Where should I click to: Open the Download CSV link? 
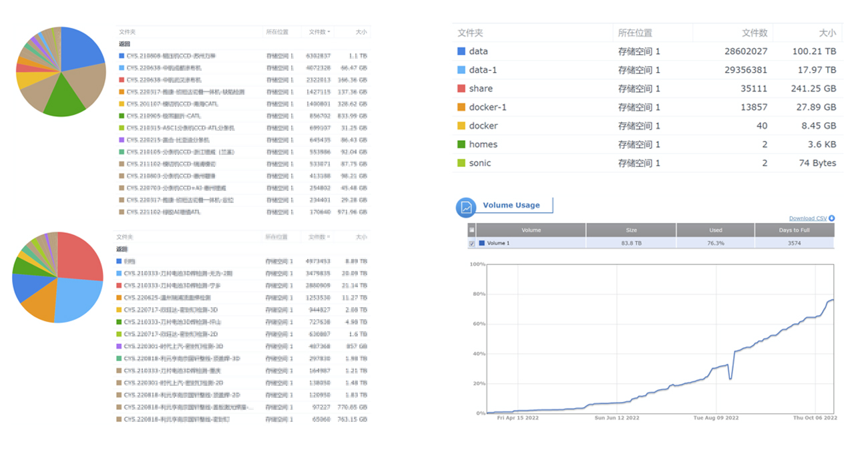807,218
